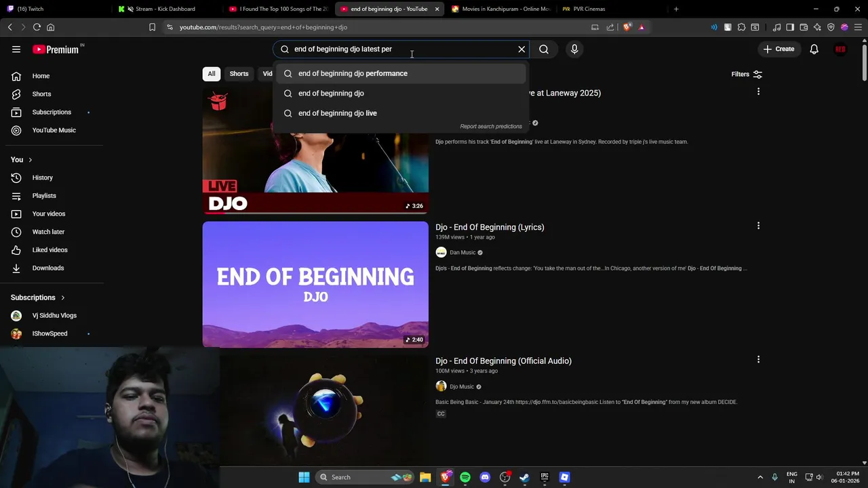This screenshot has width=868, height=488.
Task: Open the YouTube guide hamburger menu
Action: 16,49
